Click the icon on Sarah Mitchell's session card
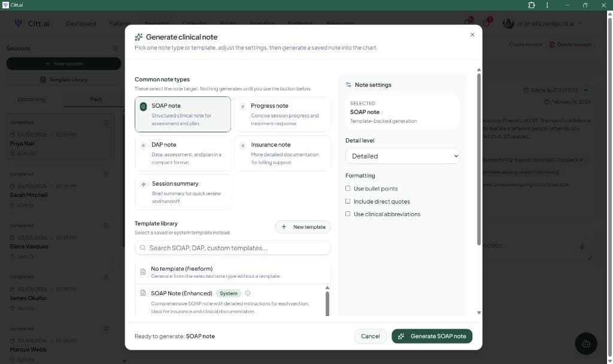The height and width of the screenshot is (364, 613). (x=105, y=174)
